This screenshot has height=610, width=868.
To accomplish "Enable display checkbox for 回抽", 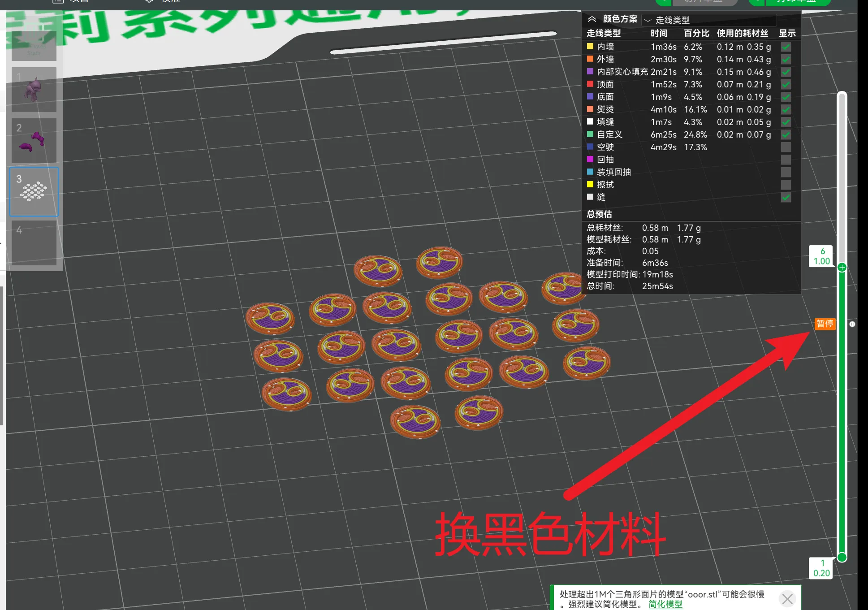I will [x=786, y=160].
